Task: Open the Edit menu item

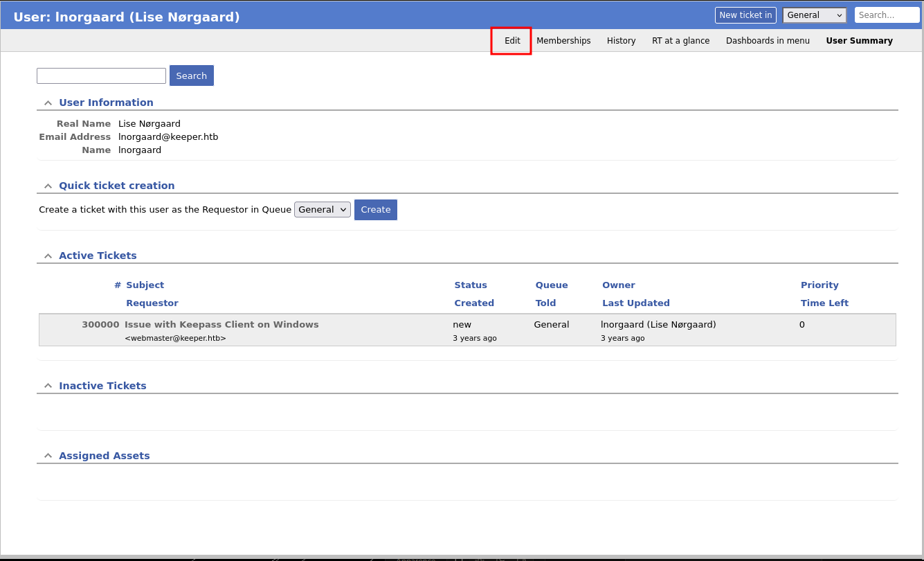Action: [x=512, y=41]
